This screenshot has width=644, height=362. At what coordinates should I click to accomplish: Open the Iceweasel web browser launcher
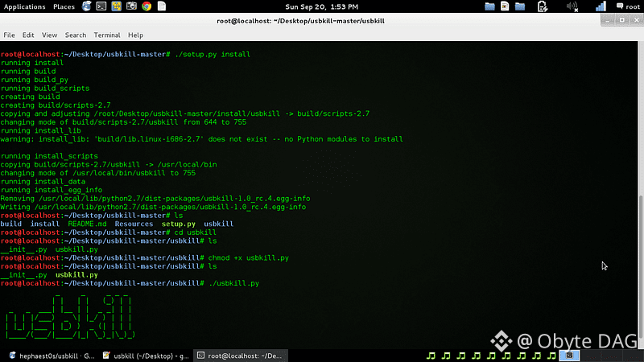tap(87, 6)
